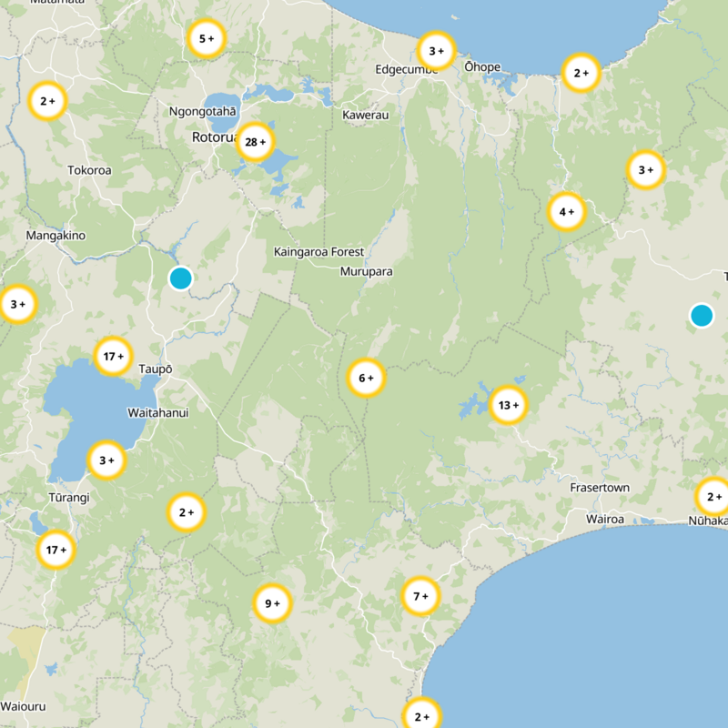Image resolution: width=728 pixels, height=728 pixels.
Task: Click the Frasertown label
Action: tap(600, 488)
